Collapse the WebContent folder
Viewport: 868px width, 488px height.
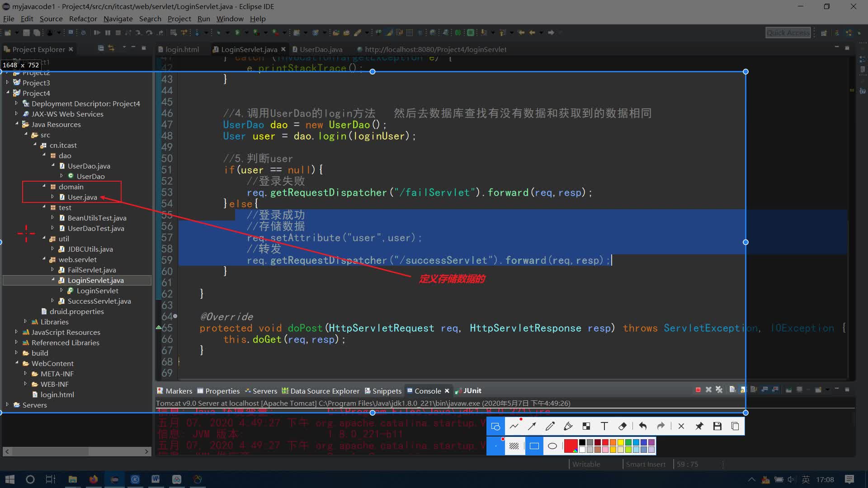tap(16, 363)
